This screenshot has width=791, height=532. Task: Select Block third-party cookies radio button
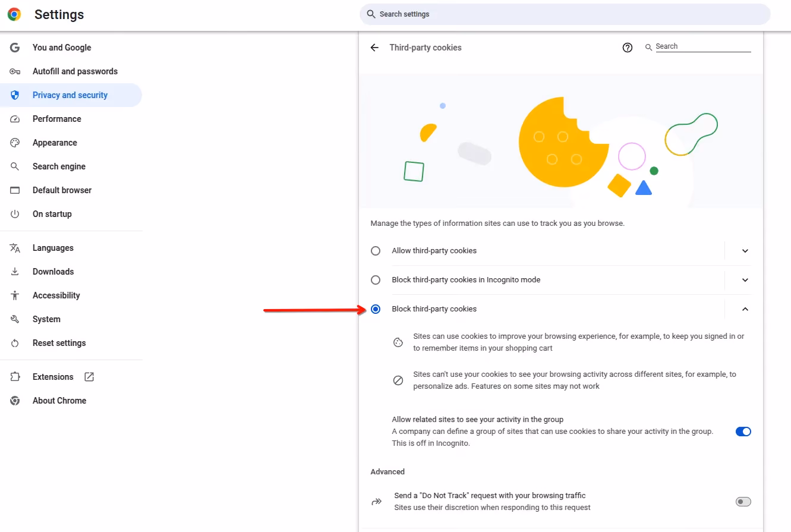coord(376,309)
